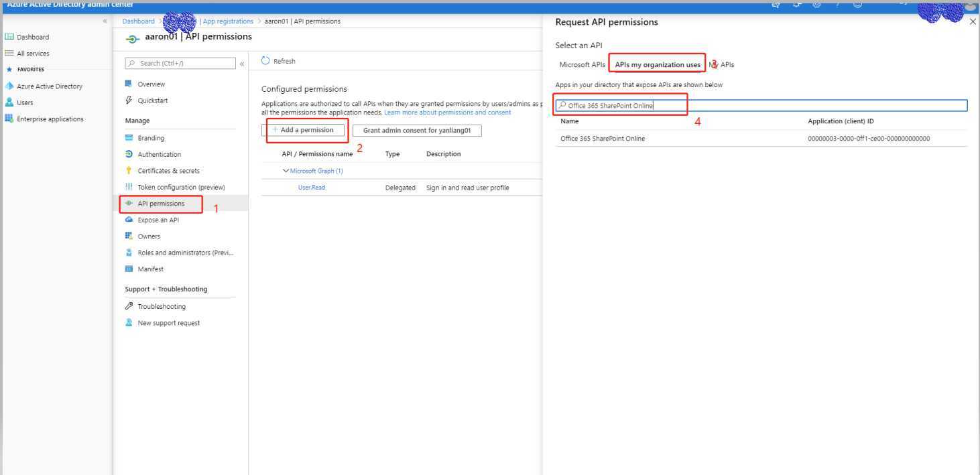The width and height of the screenshot is (980, 475).
Task: Go to the Dashboard breadcrumb
Action: click(x=138, y=21)
